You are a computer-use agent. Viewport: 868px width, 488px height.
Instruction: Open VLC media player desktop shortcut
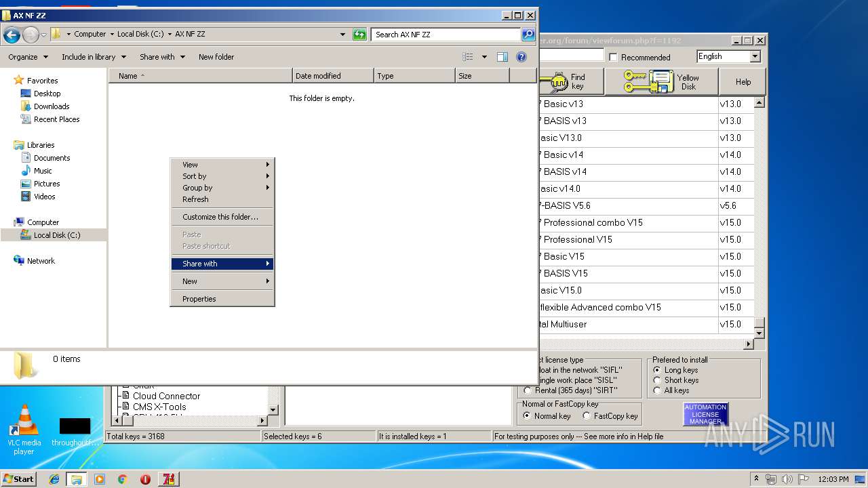[x=24, y=430]
